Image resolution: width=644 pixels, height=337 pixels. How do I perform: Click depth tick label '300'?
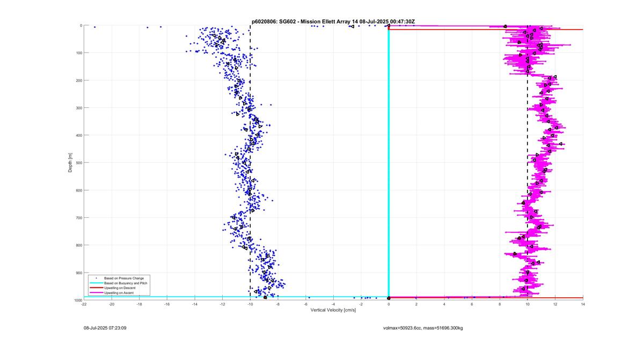click(x=78, y=108)
